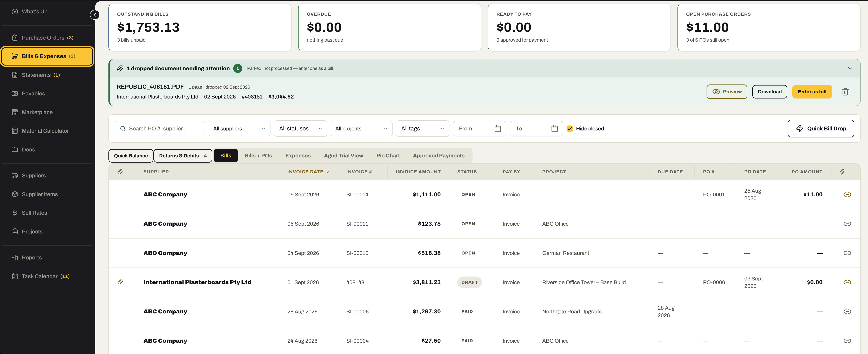
Task: Open the All tags dropdown
Action: 422,129
